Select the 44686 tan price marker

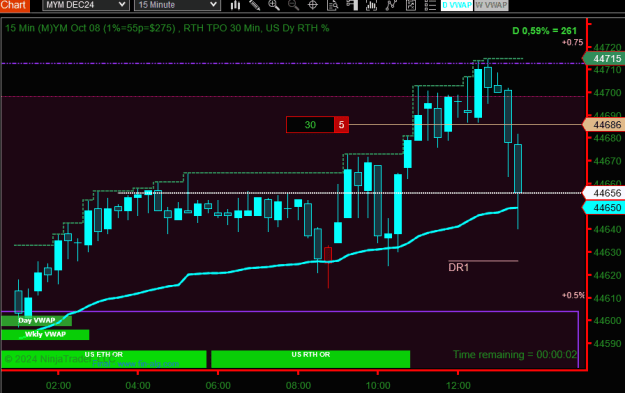point(604,125)
